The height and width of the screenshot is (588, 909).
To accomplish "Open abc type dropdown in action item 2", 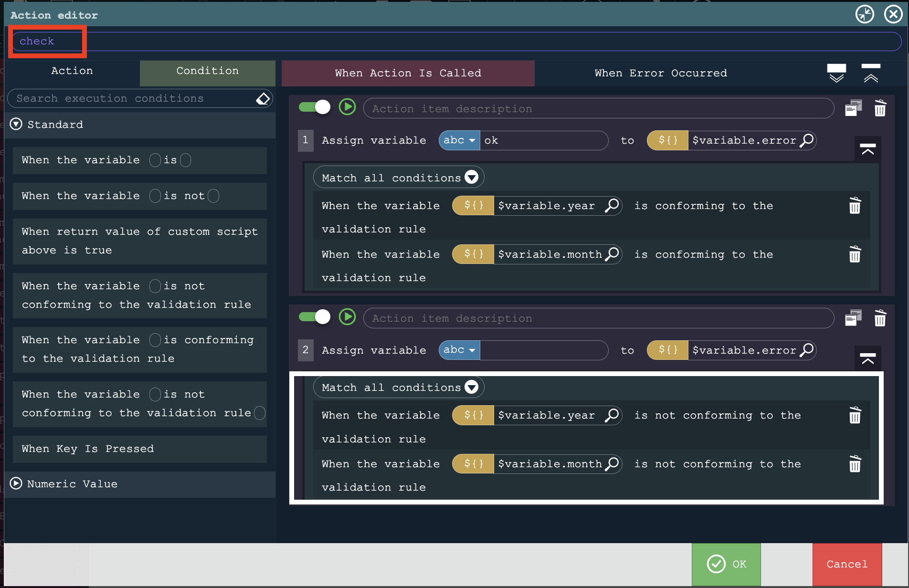I will [459, 350].
